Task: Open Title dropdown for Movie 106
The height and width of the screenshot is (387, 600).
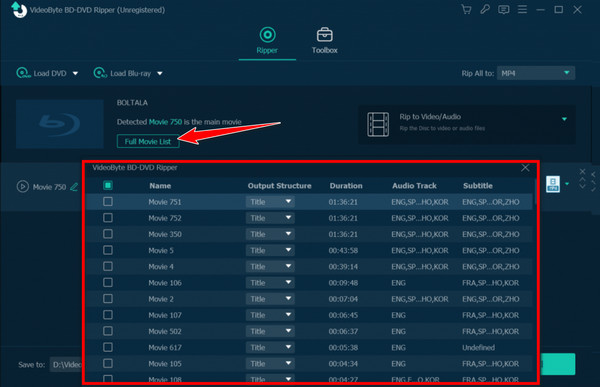Action: pos(270,282)
